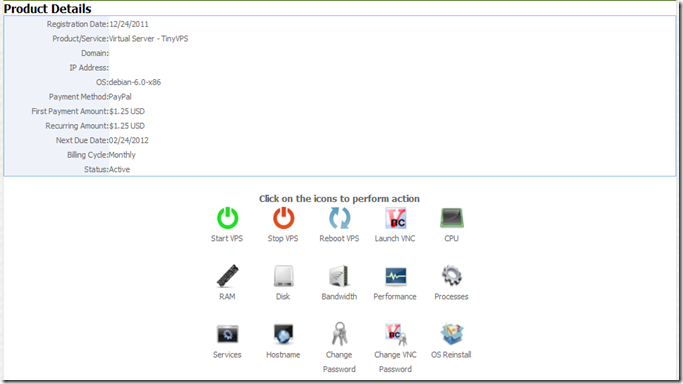
Task: Open the Services icon
Action: click(227, 334)
